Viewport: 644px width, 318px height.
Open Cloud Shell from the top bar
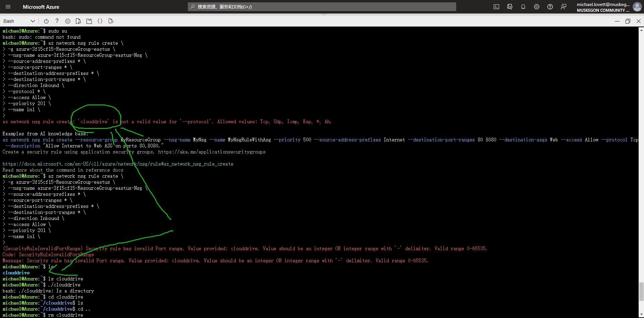tap(496, 7)
